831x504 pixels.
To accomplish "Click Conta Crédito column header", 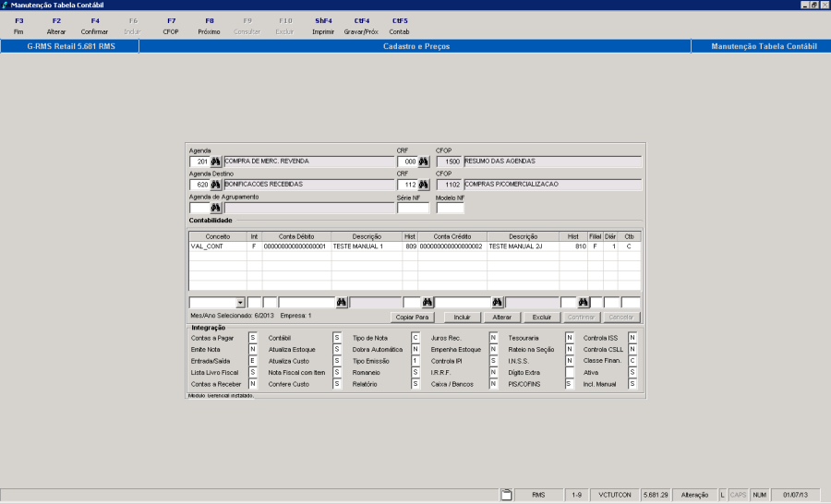I will [x=452, y=236].
